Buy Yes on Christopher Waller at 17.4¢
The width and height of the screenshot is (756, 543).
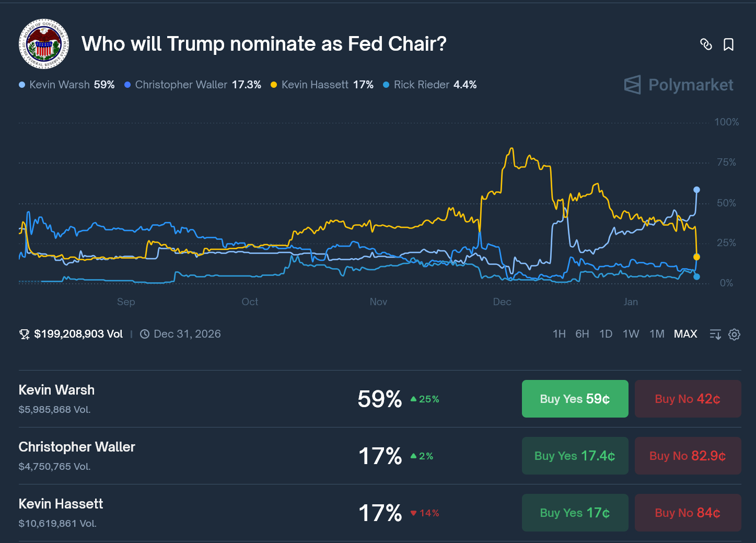tap(575, 456)
